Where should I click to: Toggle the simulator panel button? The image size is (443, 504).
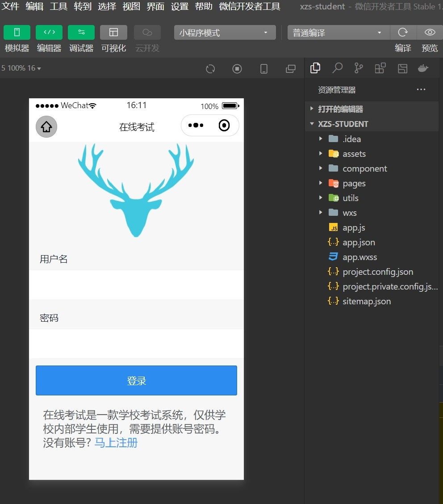17,32
